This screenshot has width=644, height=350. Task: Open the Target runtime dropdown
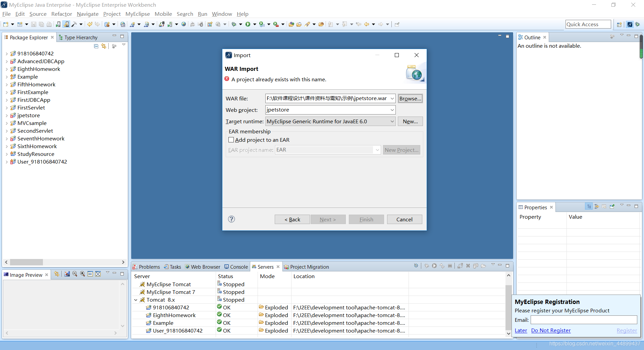click(x=392, y=121)
